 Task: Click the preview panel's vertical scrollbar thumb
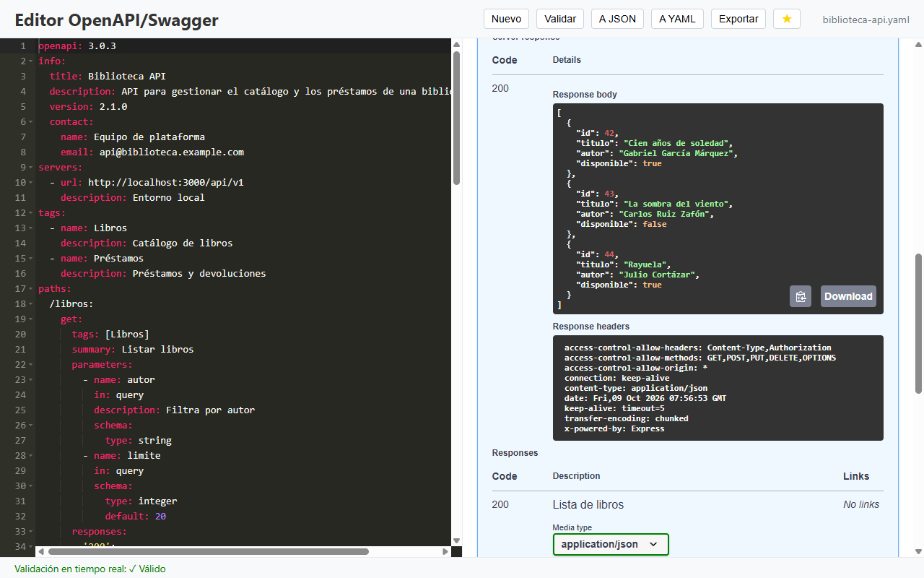click(x=918, y=324)
